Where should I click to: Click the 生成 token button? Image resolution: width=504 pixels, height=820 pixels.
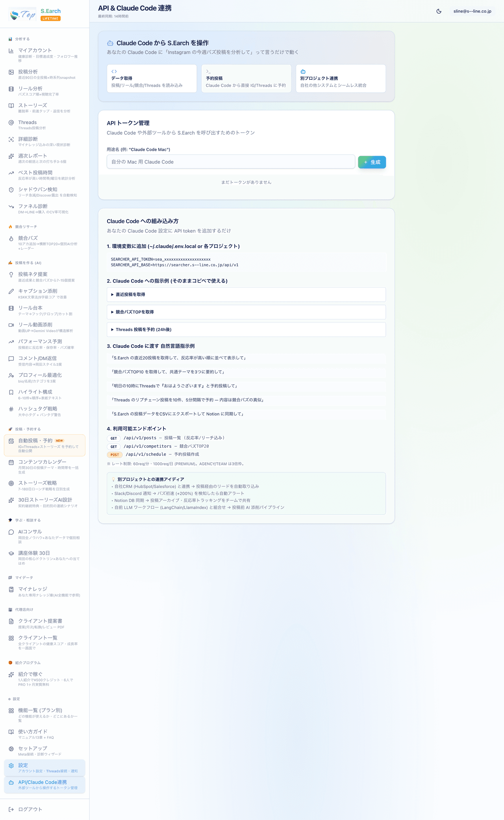(372, 162)
